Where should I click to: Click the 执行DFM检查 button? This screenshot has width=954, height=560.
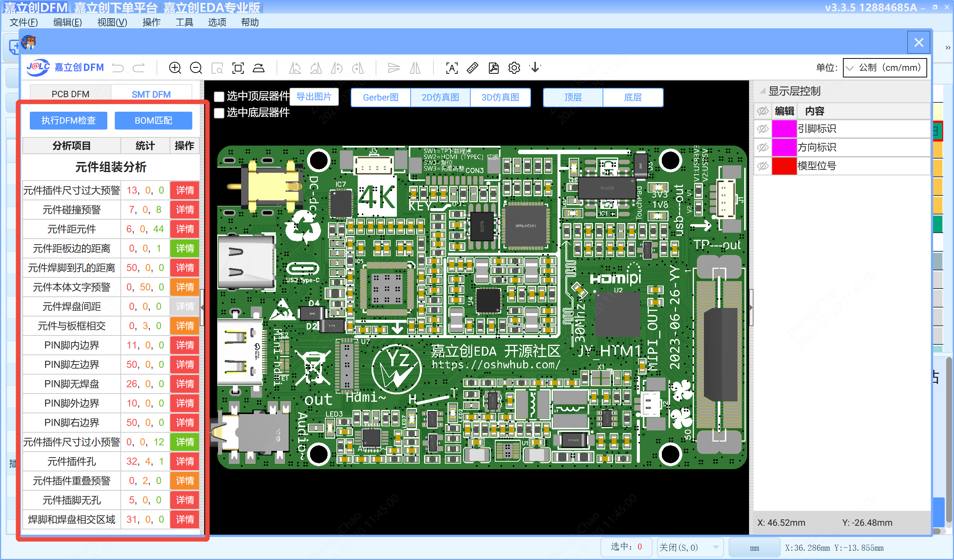(x=69, y=120)
